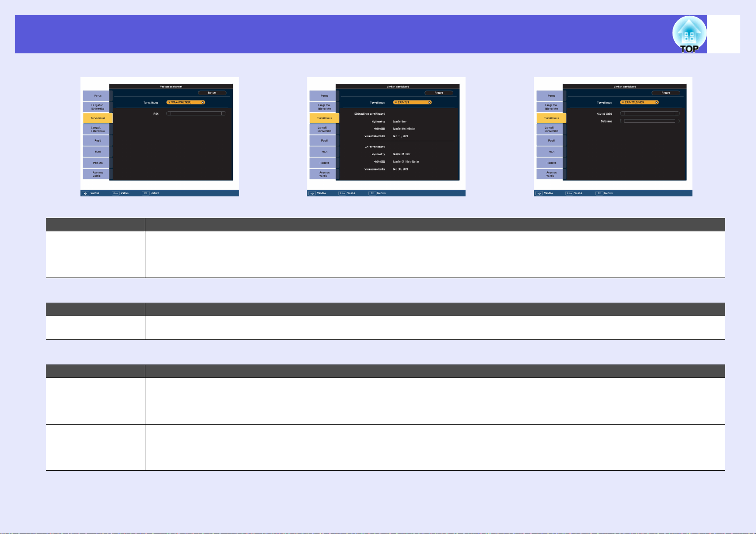The height and width of the screenshot is (534, 756).
Task: Open the EAP-TLS security dropdown
Action: click(x=412, y=102)
